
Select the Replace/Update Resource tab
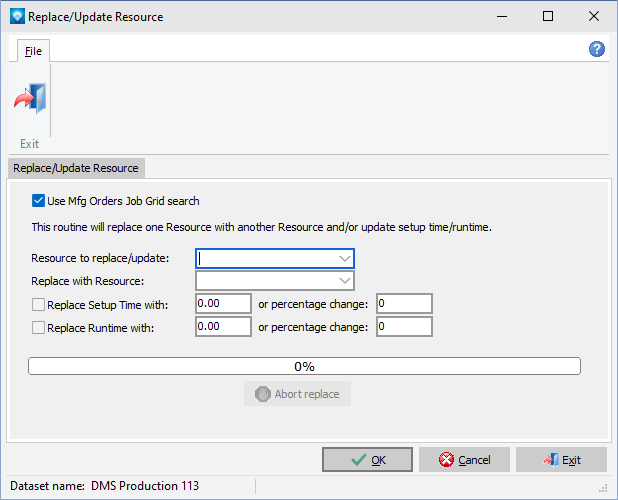(76, 168)
